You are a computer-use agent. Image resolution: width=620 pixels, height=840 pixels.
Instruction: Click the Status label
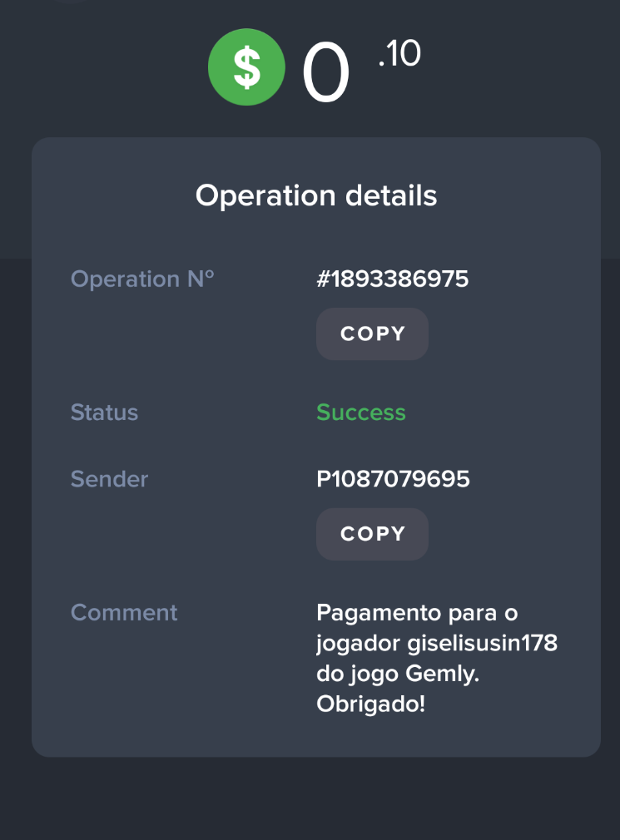coord(105,413)
